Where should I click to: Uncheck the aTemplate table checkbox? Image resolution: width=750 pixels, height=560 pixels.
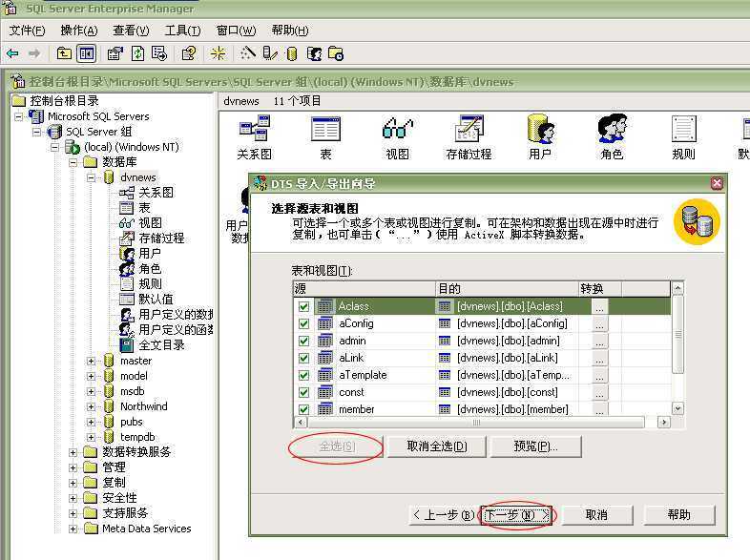click(x=303, y=376)
